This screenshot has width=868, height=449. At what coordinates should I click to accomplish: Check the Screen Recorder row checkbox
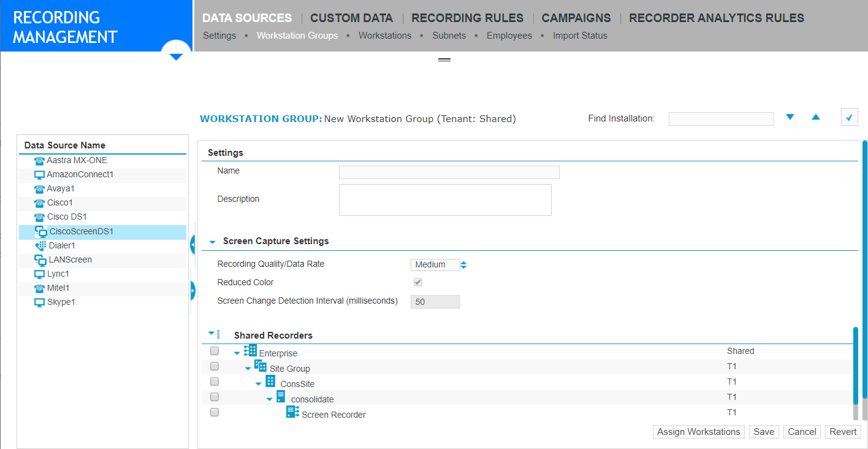[x=214, y=412]
